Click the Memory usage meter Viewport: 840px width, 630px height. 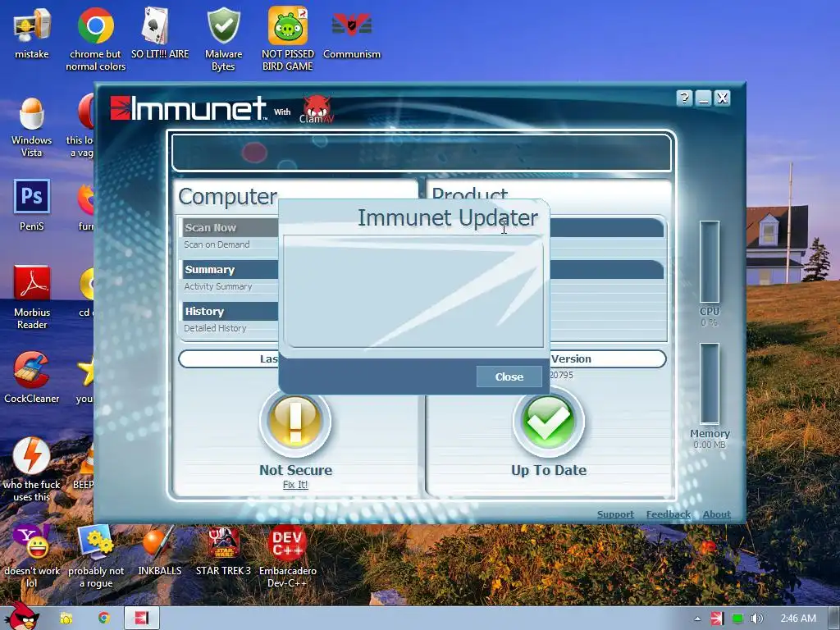[x=710, y=384]
